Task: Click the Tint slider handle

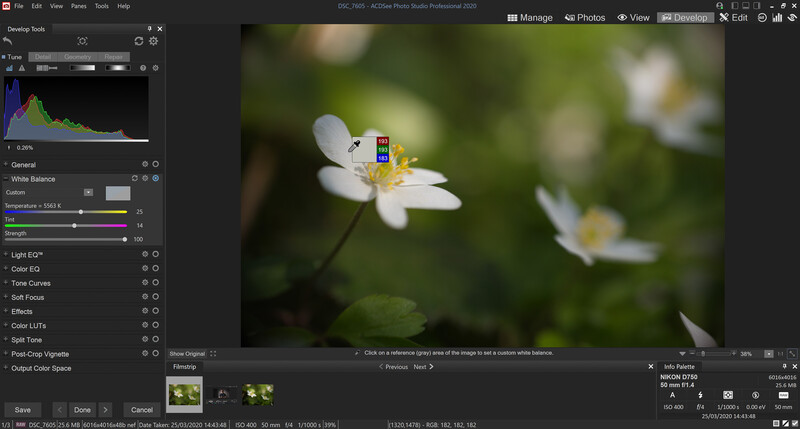Action: pos(74,225)
